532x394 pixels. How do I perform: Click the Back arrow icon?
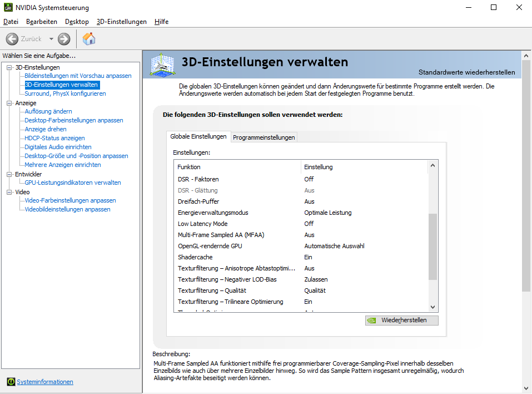click(12, 39)
